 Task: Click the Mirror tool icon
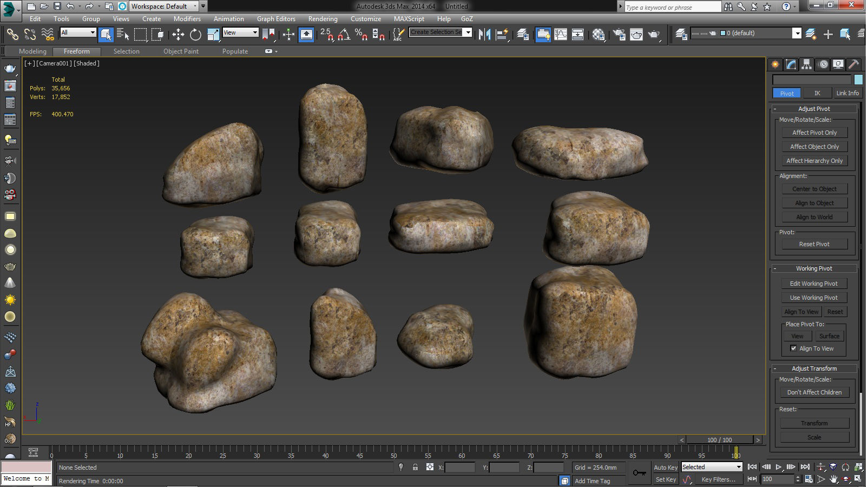[x=485, y=34]
